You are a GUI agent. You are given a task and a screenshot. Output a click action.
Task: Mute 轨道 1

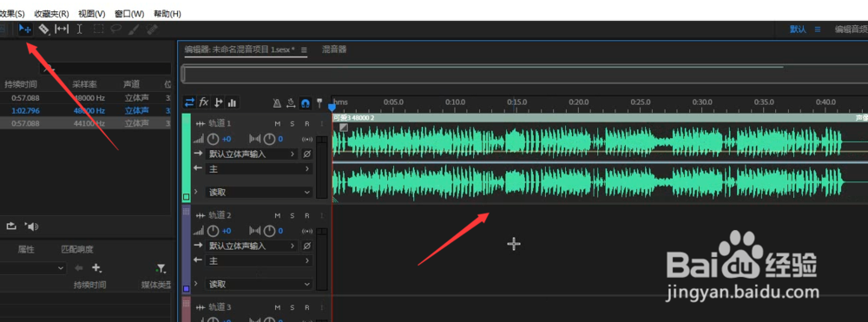tap(278, 123)
